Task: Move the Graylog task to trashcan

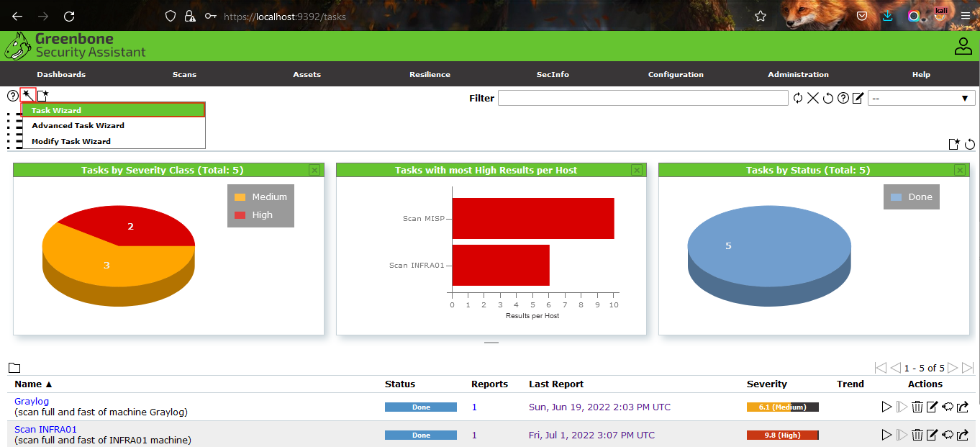Action: point(917,407)
